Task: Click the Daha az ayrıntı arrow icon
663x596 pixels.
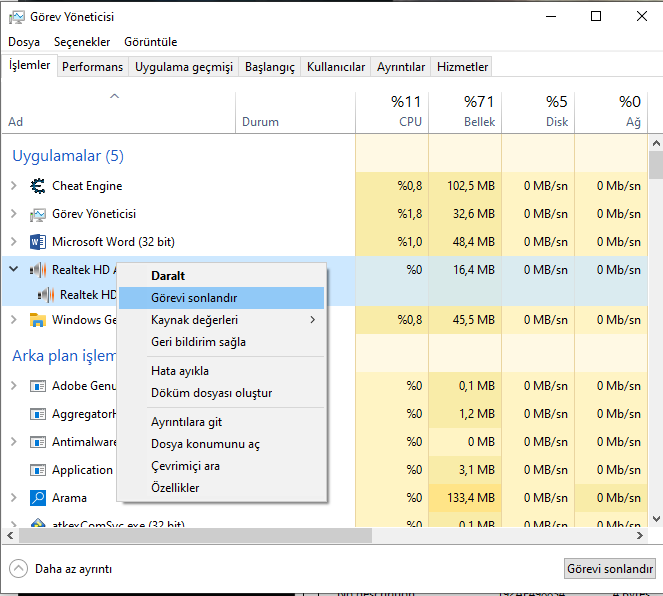Action: [x=18, y=569]
